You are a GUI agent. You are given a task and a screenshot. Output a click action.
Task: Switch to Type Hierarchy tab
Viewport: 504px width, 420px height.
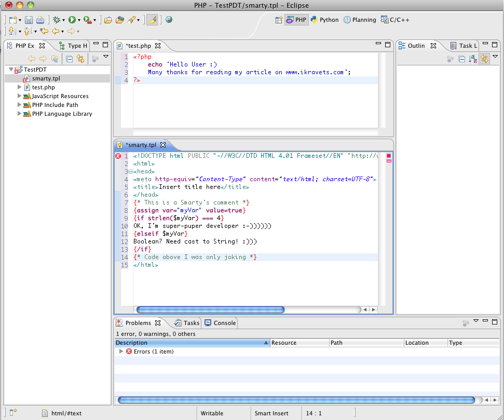pos(73,46)
